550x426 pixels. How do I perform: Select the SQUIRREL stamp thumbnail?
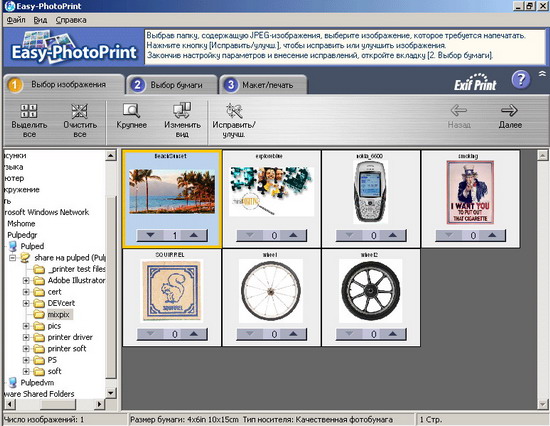tap(172, 291)
